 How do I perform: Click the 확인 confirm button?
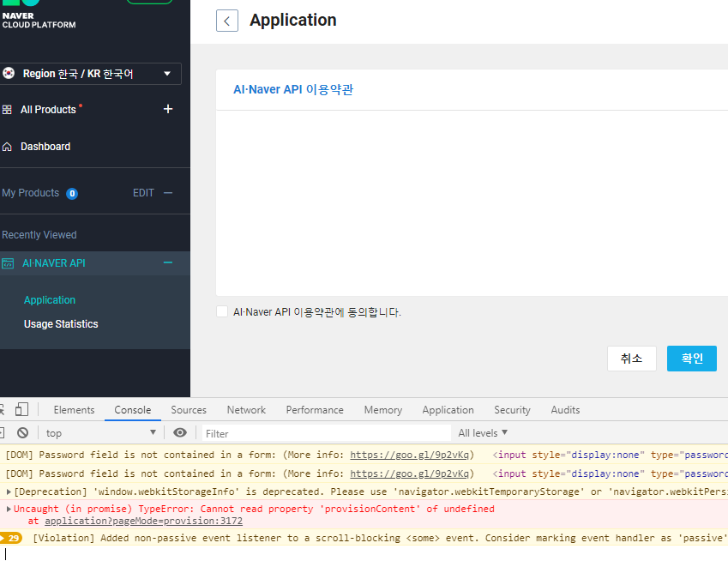click(x=692, y=359)
